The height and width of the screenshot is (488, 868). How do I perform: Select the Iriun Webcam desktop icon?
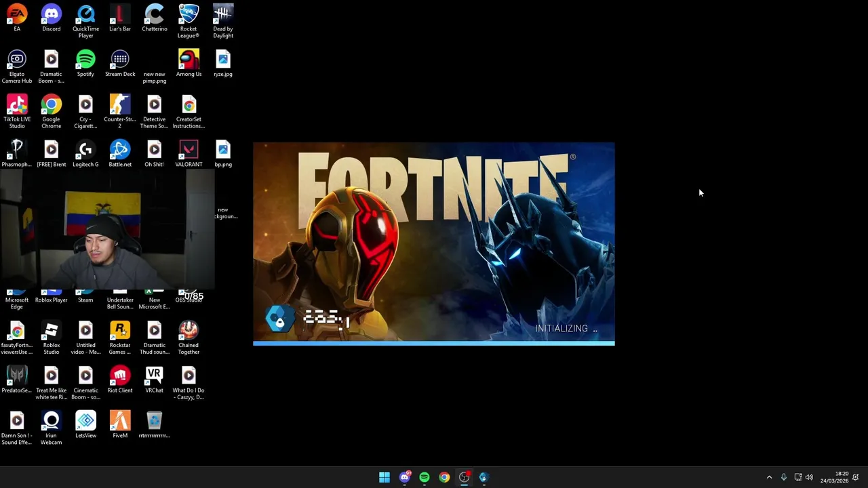[52, 428]
